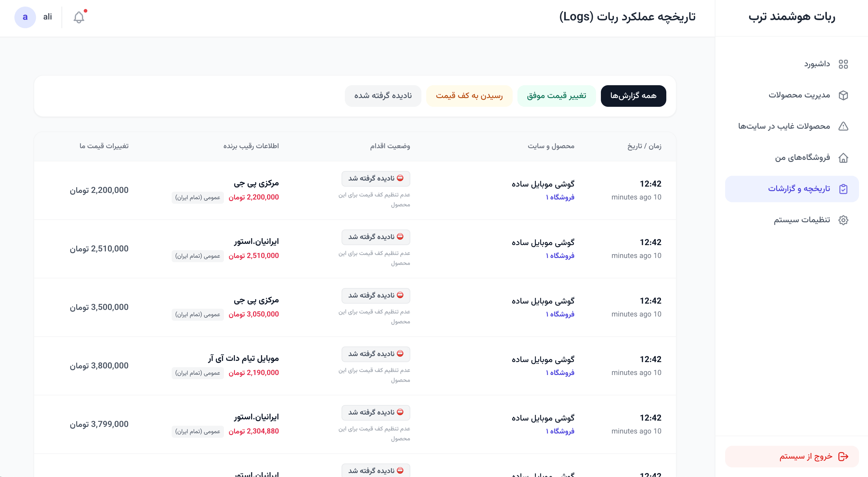This screenshot has height=477, width=868.
Task: Click the تغییرات قیمت ما column header
Action: (x=104, y=146)
